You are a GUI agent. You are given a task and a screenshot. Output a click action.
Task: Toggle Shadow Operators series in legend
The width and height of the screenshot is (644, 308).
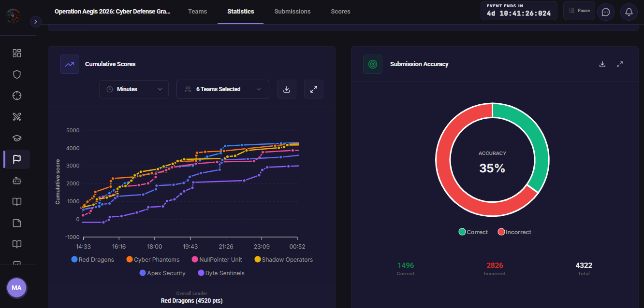(x=284, y=260)
